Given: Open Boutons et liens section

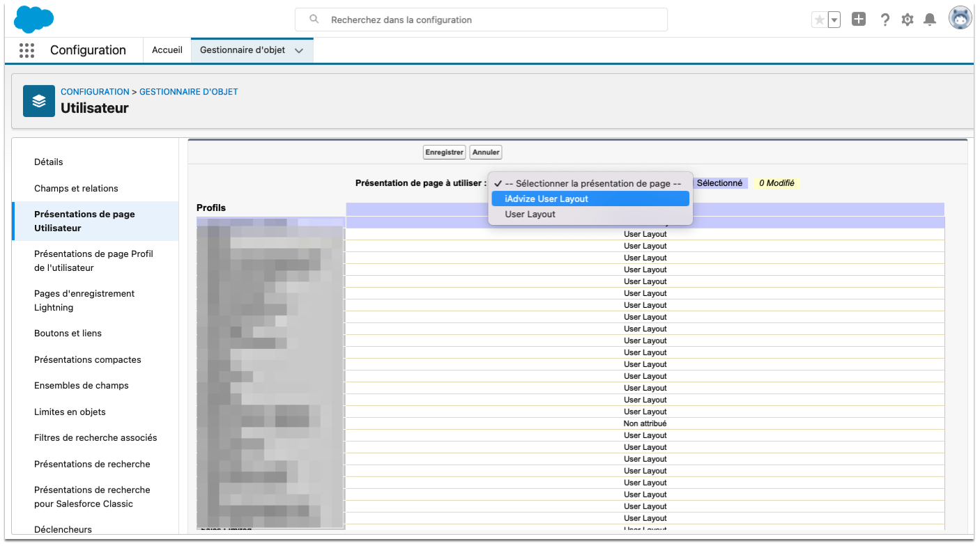Looking at the screenshot, I should (x=68, y=334).
